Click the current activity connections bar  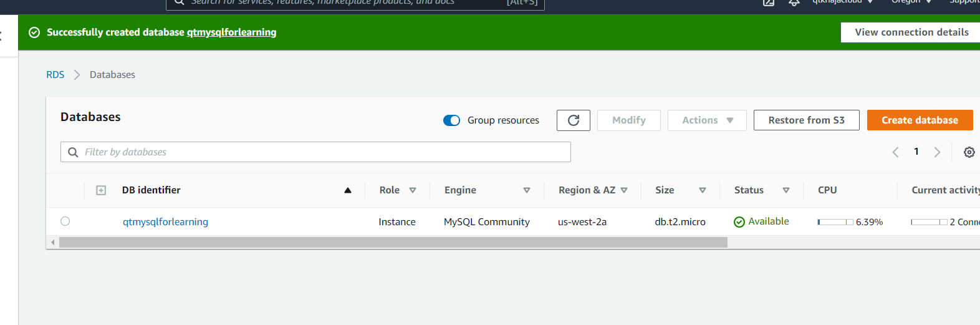tap(929, 222)
